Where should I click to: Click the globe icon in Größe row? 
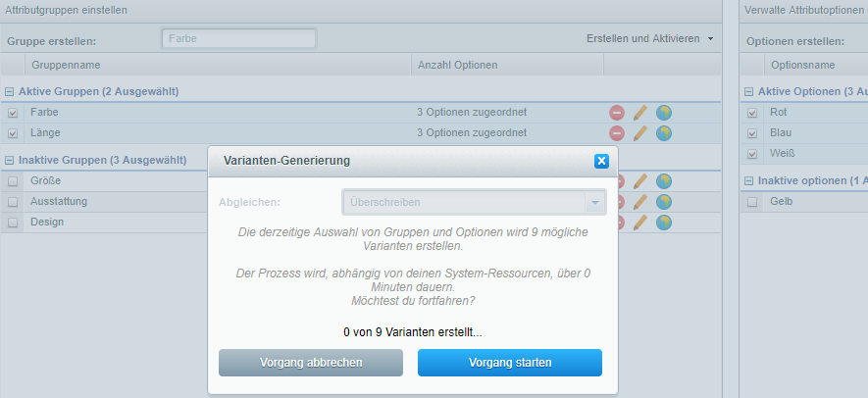[x=664, y=181]
